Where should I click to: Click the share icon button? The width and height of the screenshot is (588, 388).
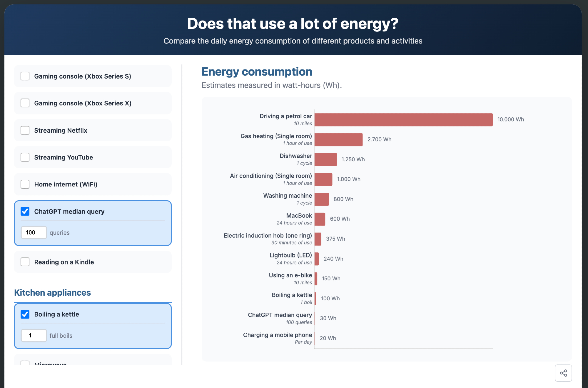coord(563,373)
